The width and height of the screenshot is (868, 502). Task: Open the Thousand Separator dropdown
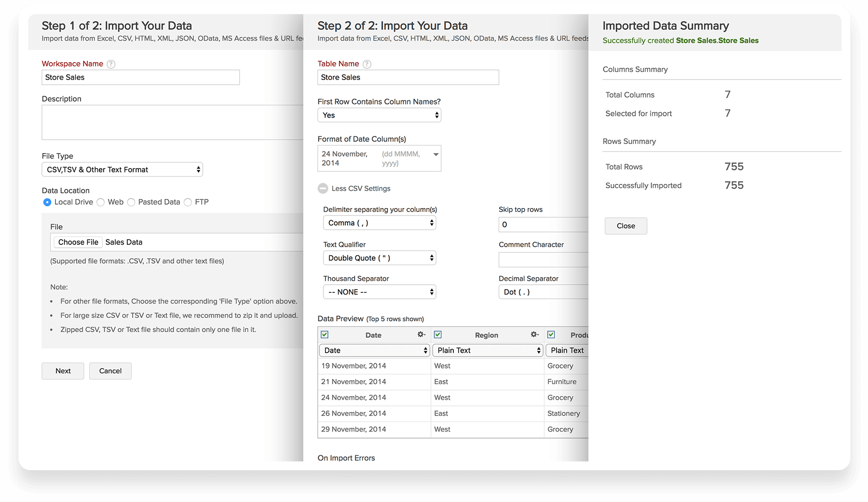coord(379,292)
